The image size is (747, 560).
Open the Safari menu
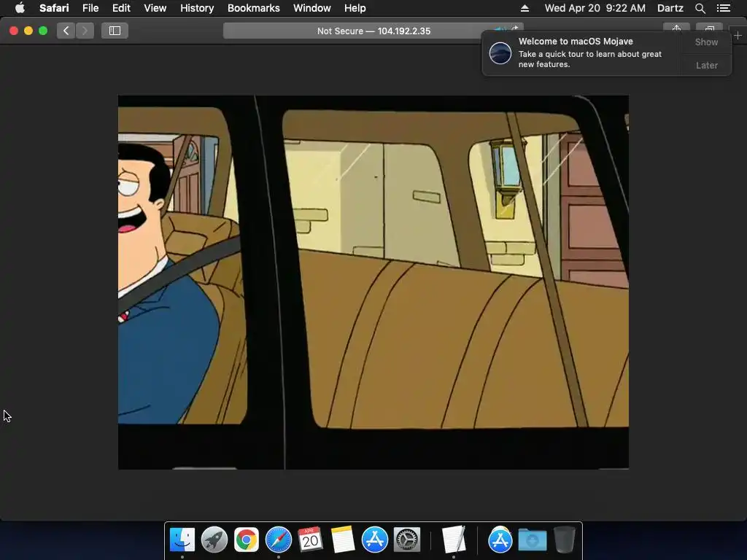point(54,8)
